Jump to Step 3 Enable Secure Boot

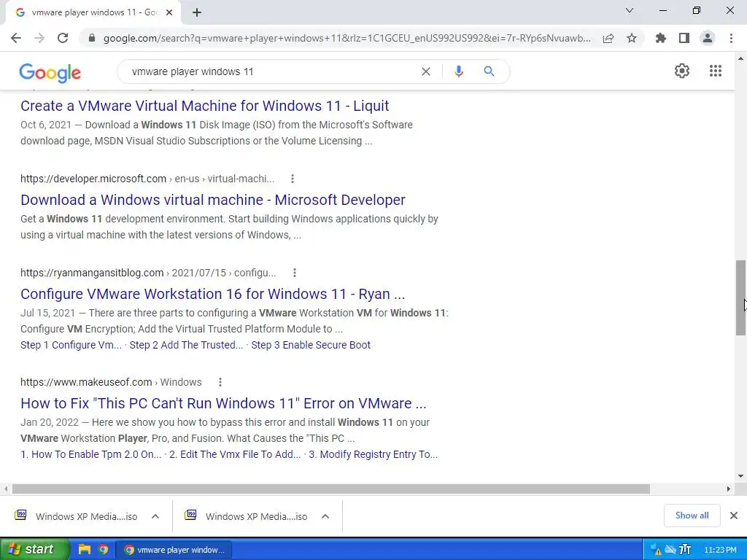311,345
